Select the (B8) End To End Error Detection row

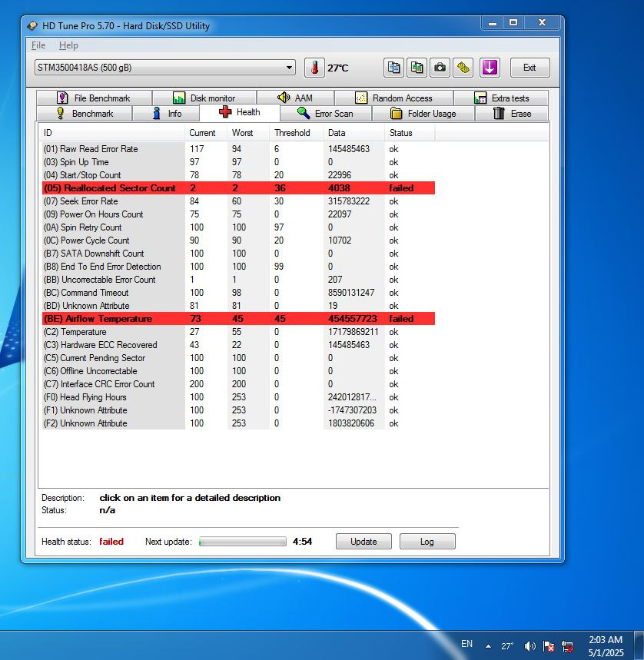(239, 267)
